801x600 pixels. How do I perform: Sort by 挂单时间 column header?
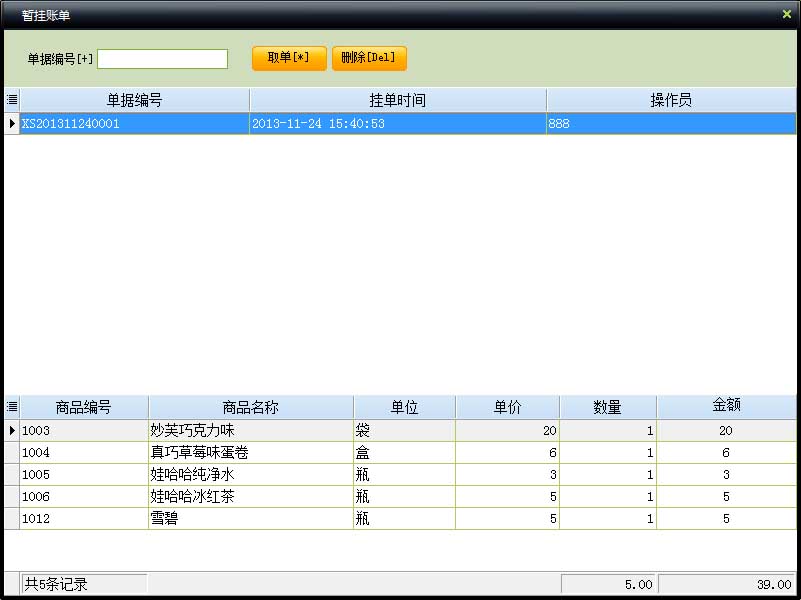pos(397,100)
